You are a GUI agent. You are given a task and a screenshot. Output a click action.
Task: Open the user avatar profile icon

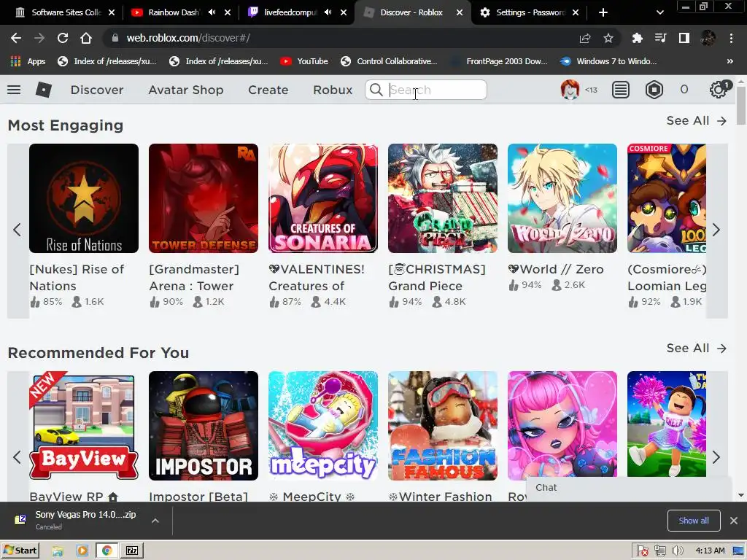(570, 90)
